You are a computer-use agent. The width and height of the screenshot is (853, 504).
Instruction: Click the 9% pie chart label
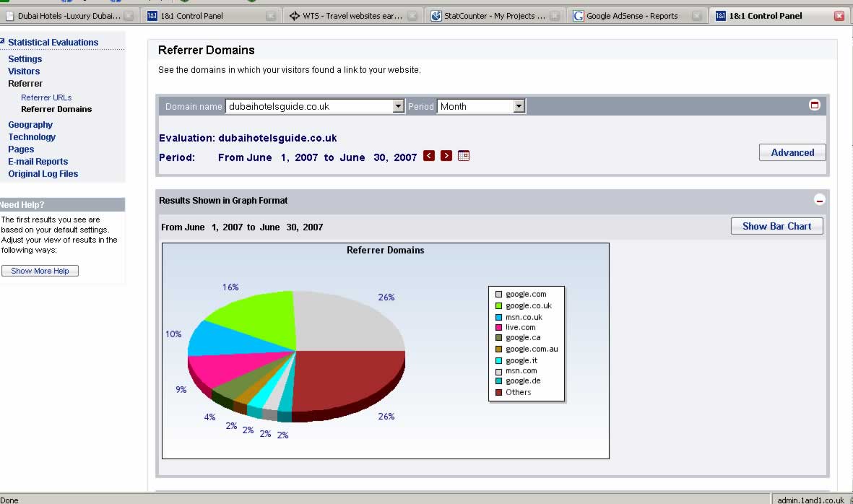(x=181, y=389)
